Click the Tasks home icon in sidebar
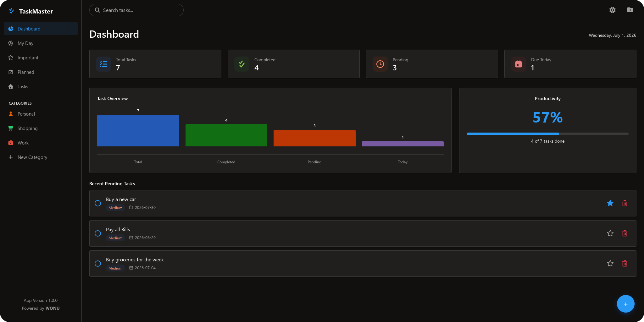 [x=11, y=86]
